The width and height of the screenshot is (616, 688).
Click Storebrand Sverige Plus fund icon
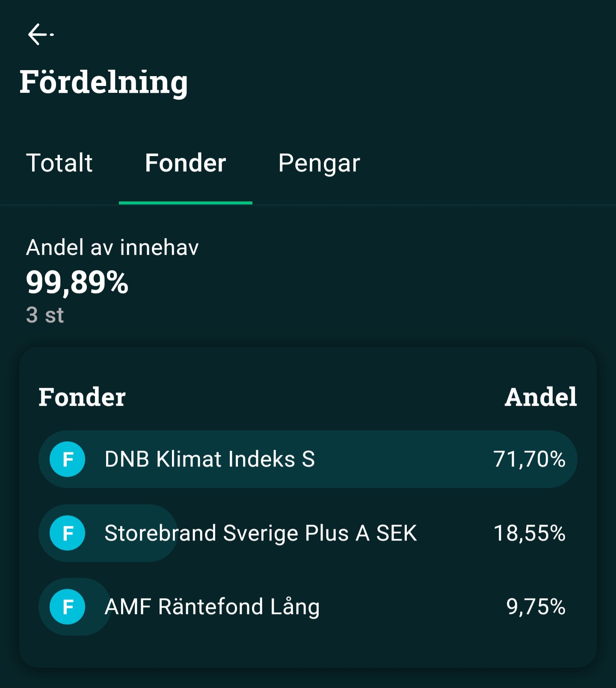point(67,533)
